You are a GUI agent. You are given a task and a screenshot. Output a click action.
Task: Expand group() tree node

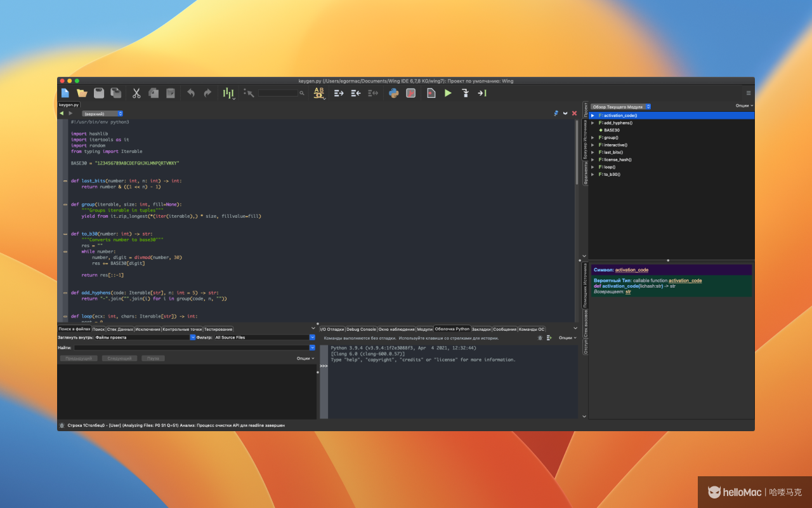click(593, 137)
